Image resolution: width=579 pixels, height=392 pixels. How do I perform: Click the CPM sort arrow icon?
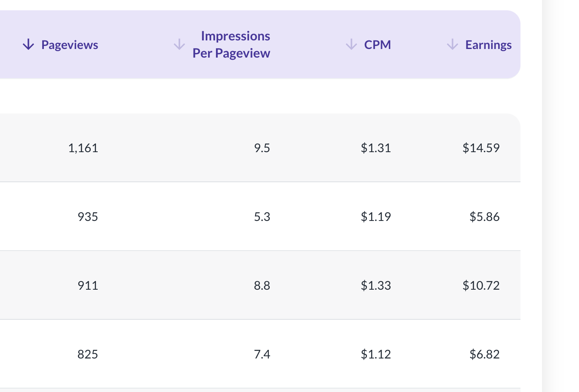pos(351,44)
